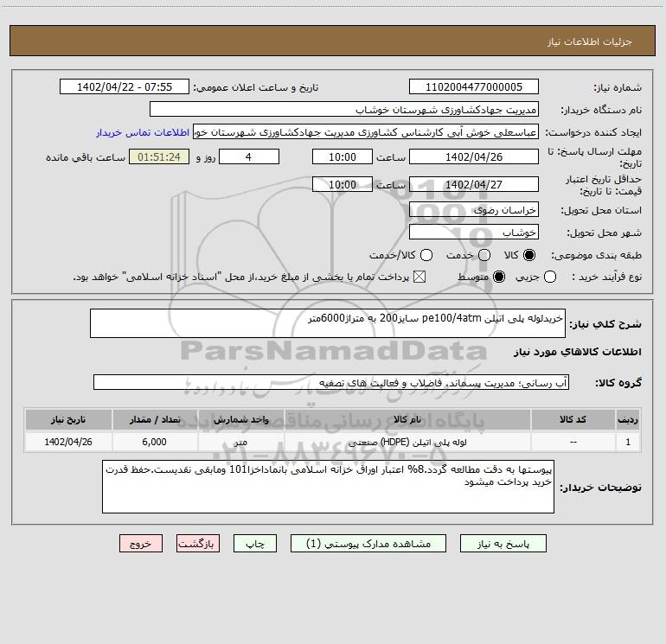Image resolution: width=666 pixels, height=644 pixels.
Task: Click the واحد شمارش column header
Action: point(240,419)
